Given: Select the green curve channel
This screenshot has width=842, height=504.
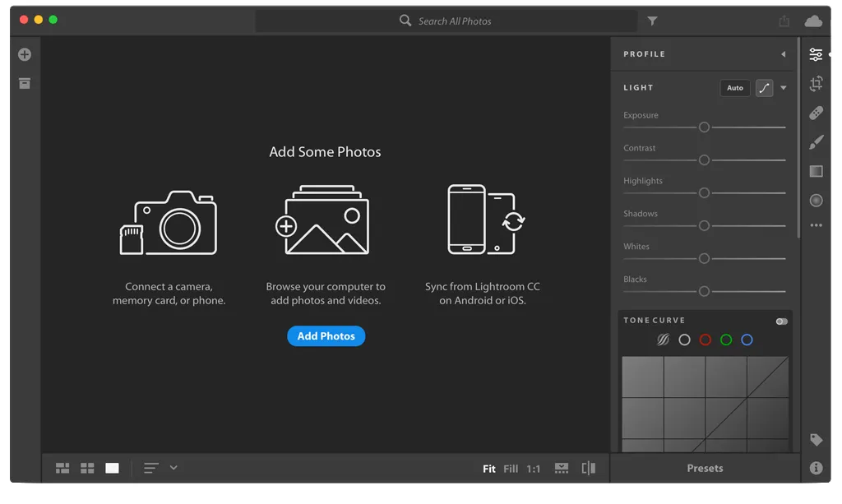Looking at the screenshot, I should [726, 340].
